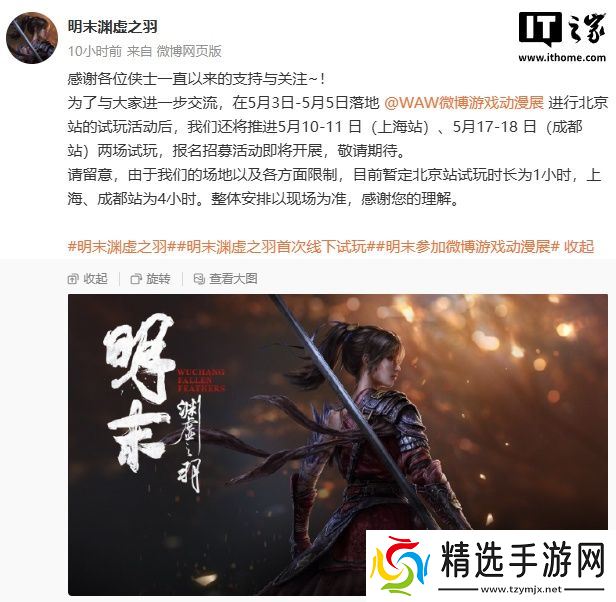This screenshot has height=602, width=616.
Task: Open hashtag #明末参加微博游戏动漫展#
Action: point(468,247)
